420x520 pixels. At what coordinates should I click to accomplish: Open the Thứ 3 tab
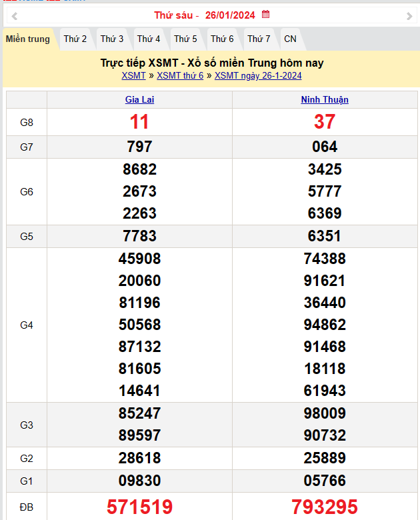(x=112, y=39)
